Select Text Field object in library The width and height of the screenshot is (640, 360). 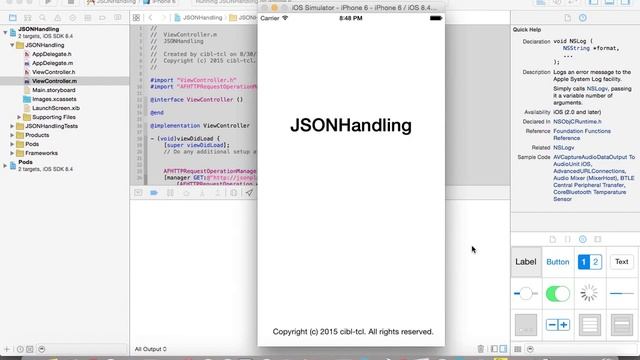[x=622, y=262]
